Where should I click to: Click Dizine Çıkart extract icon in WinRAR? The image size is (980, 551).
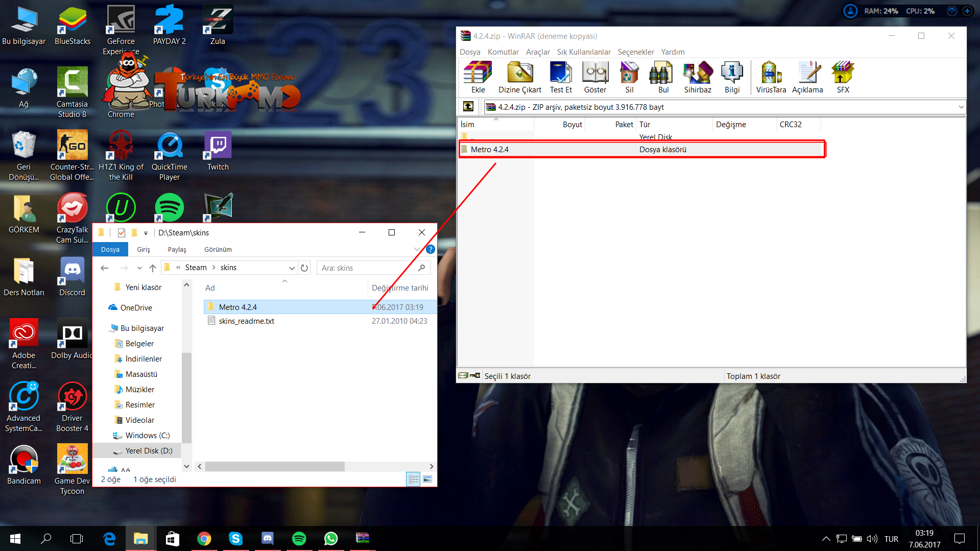[520, 77]
